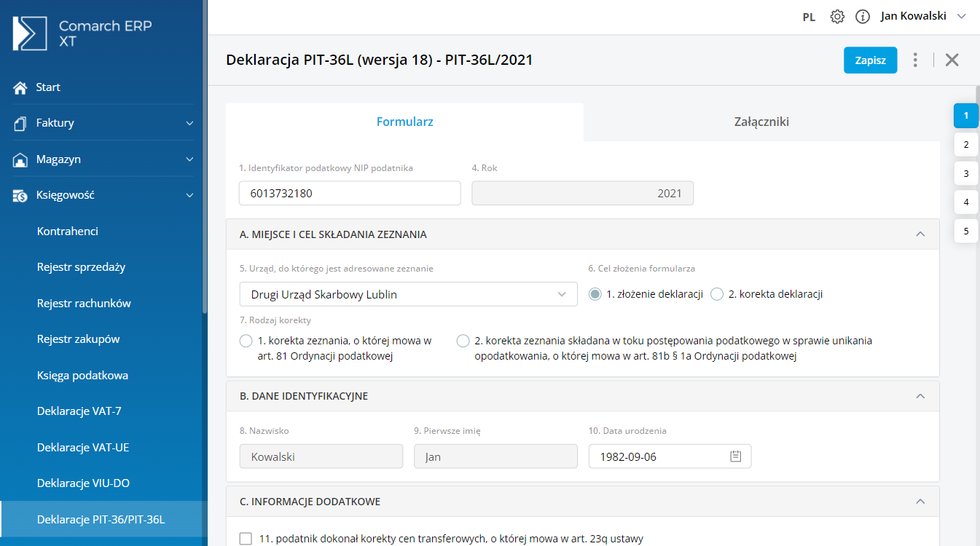Viewport: 980px width, 546px height.
Task: Switch language using the PL selector
Action: (809, 17)
